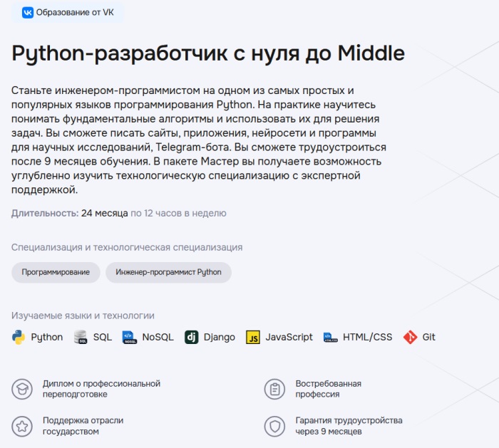The height and width of the screenshot is (448, 499).
Task: Click the graduation cap diploma icon
Action: coord(22,389)
